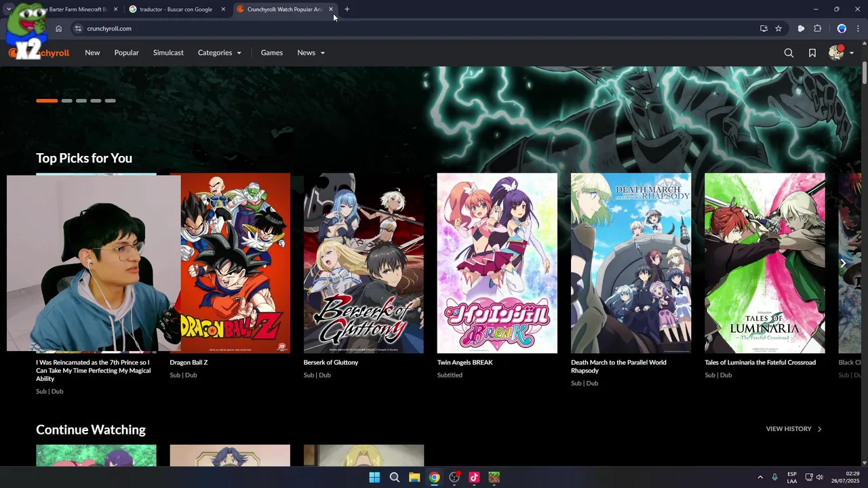Open the Simulcast page

point(168,53)
